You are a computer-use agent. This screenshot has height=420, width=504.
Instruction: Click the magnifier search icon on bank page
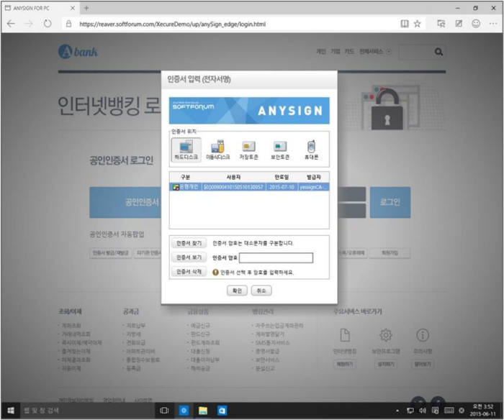(438, 52)
